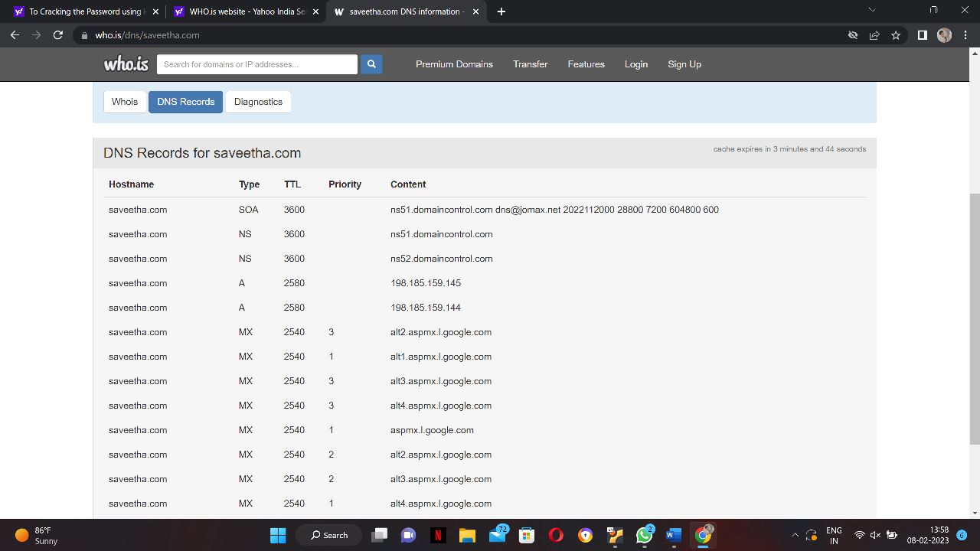The width and height of the screenshot is (980, 551).
Task: Open the browser side panel icon
Action: 922,34
